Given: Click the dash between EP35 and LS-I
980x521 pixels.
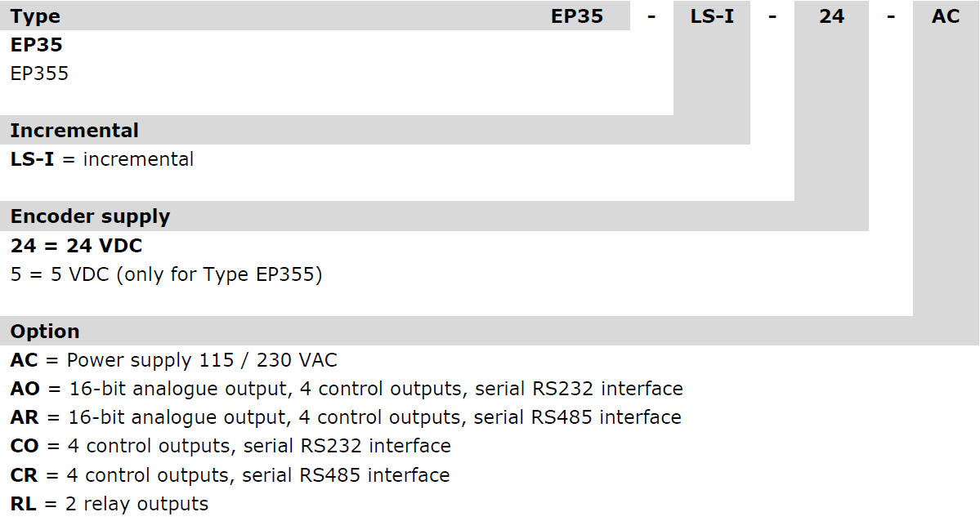Looking at the screenshot, I should [x=651, y=16].
